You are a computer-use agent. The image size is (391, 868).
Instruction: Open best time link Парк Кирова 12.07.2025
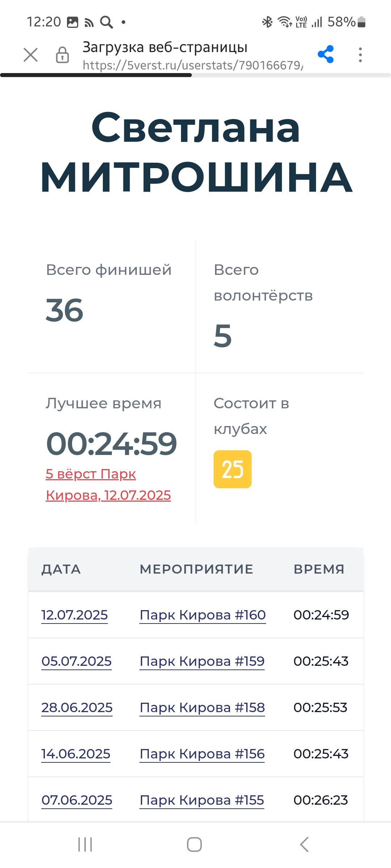(x=108, y=484)
